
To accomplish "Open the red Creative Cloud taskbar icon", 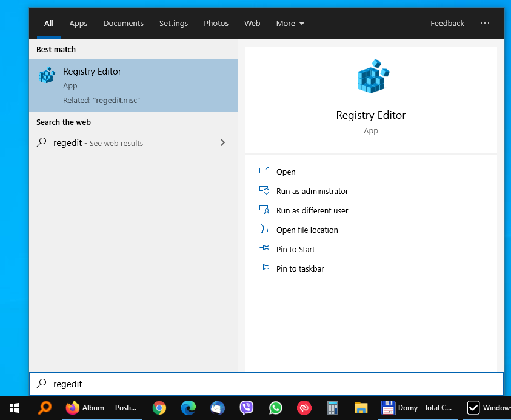I will click(304, 408).
